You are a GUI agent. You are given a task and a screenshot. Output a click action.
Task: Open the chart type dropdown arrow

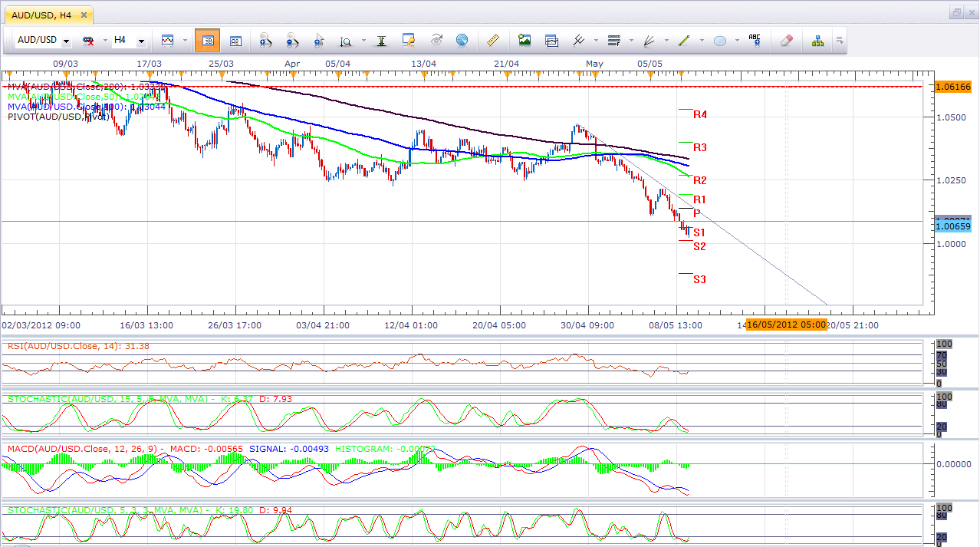click(185, 41)
